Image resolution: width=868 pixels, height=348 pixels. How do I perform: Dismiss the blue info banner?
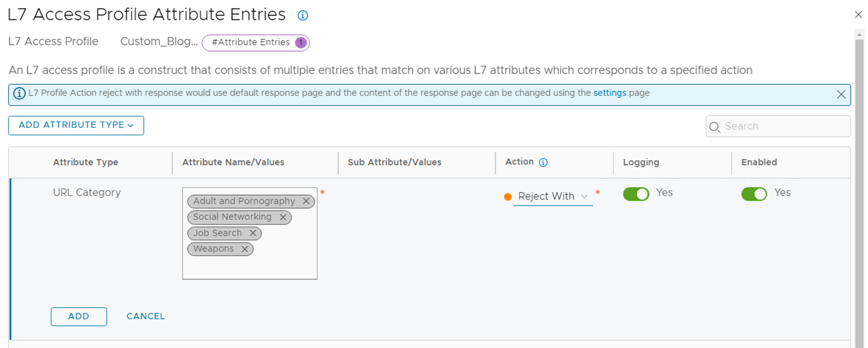click(841, 95)
